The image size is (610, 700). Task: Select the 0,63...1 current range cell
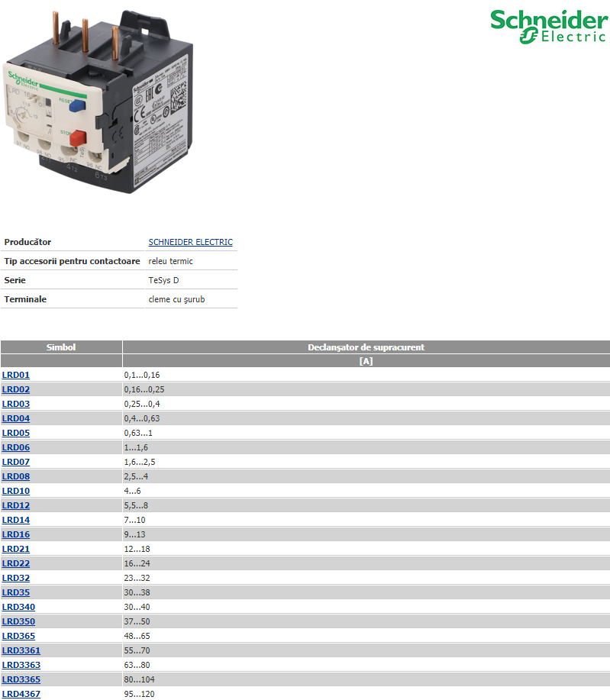[366, 433]
